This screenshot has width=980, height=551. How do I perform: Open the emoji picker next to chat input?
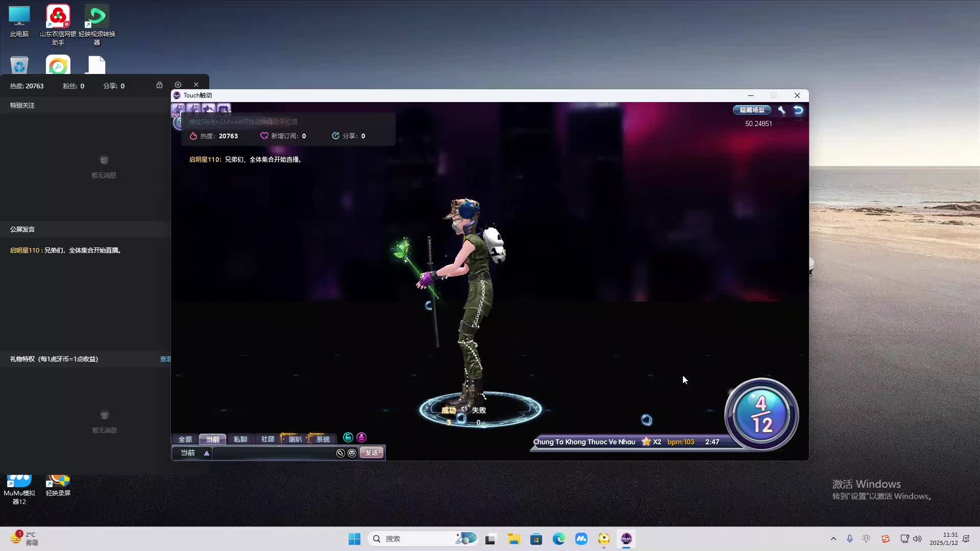[352, 453]
